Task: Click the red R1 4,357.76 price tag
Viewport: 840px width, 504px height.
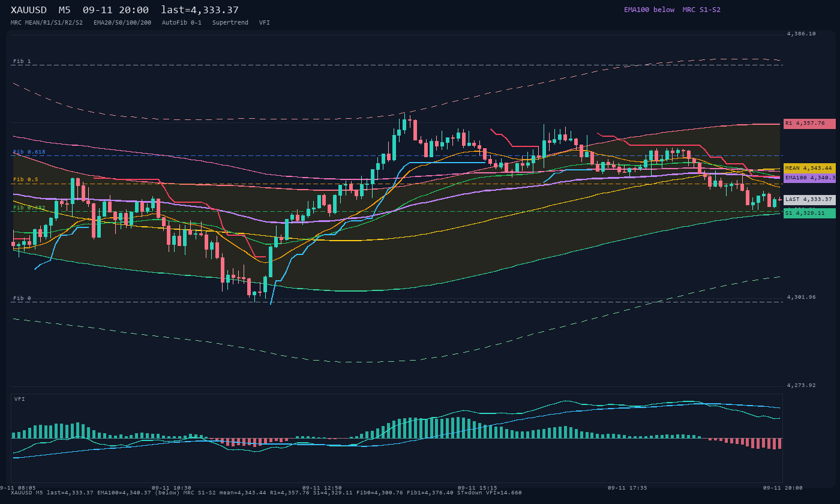Action: tap(809, 124)
